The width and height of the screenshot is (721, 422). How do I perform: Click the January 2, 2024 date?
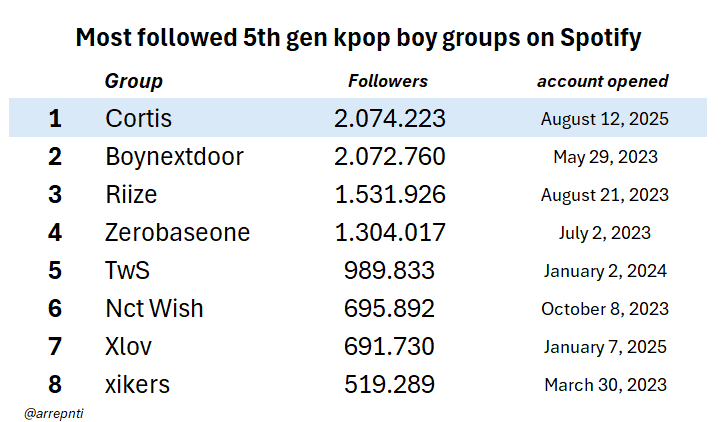point(604,271)
